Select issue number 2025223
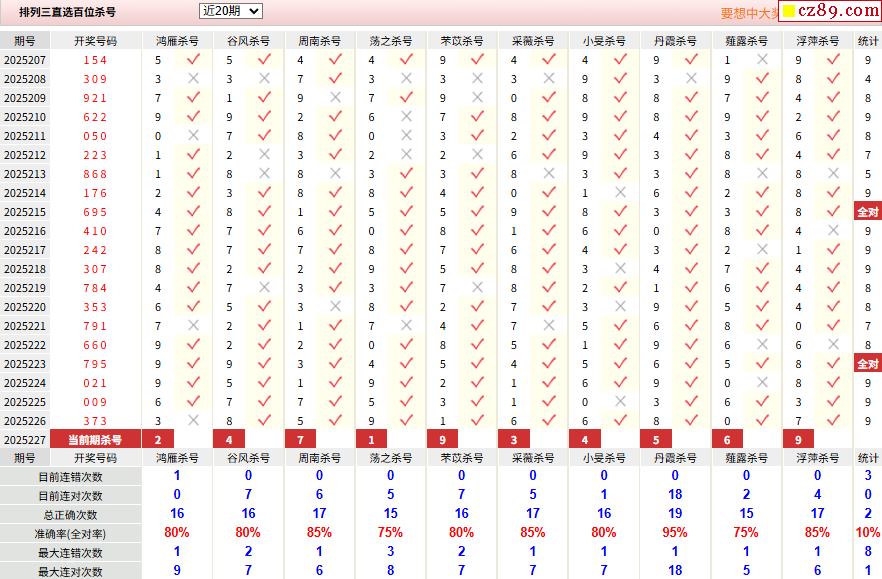The height and width of the screenshot is (579, 882). (25, 363)
